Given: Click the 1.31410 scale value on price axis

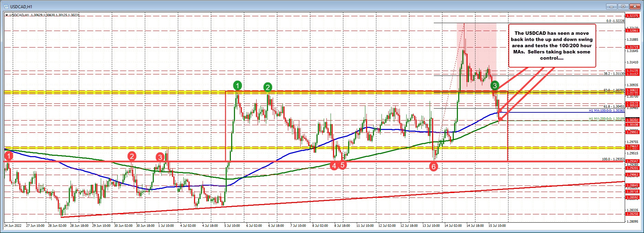Looking at the screenshot, I should 633,62.
